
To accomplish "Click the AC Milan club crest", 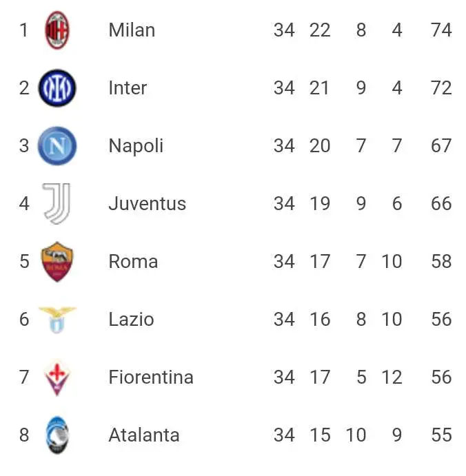I will [57, 30].
